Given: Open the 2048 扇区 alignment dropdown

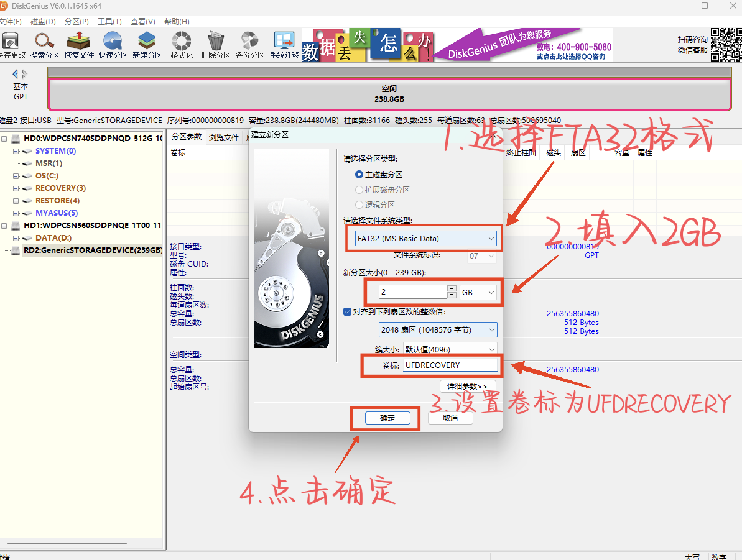Looking at the screenshot, I should coord(438,329).
